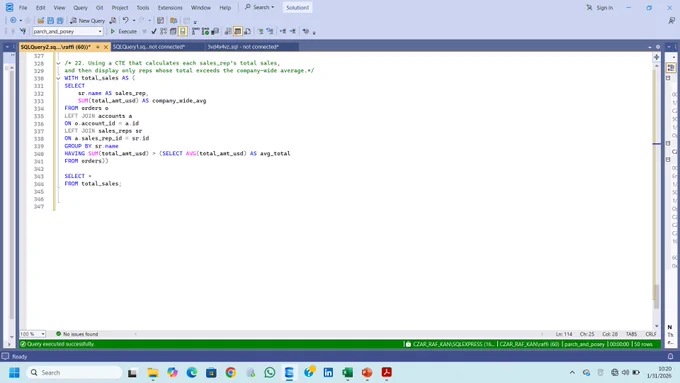The height and width of the screenshot is (383, 680).
Task: Click the Solution1 title label
Action: point(298,7)
